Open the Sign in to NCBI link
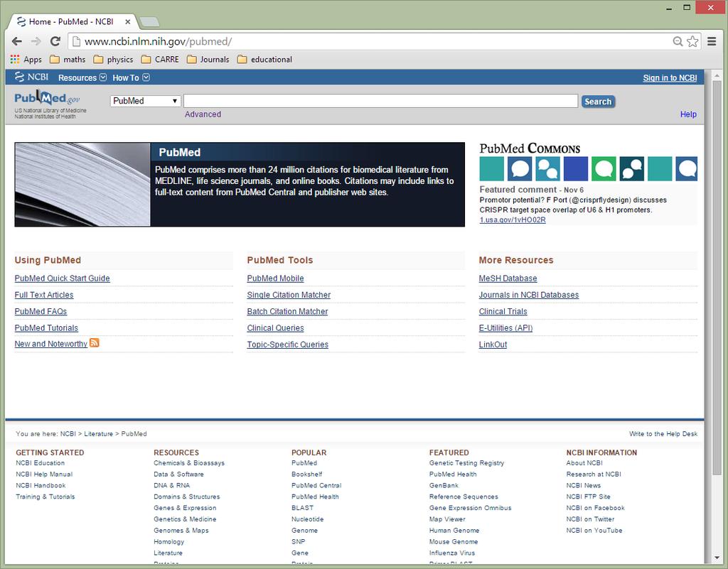This screenshot has height=569, width=728. [670, 78]
